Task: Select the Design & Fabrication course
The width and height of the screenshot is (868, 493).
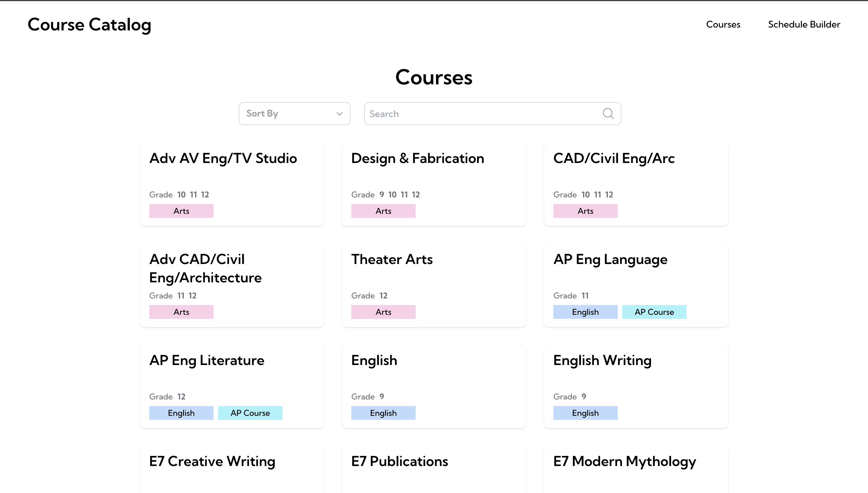Action: (x=433, y=185)
